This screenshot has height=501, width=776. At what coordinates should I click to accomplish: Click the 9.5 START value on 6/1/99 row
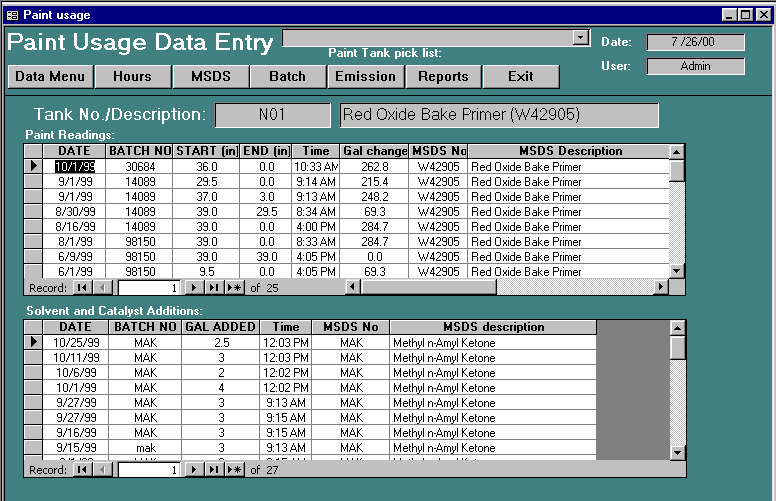pos(206,271)
